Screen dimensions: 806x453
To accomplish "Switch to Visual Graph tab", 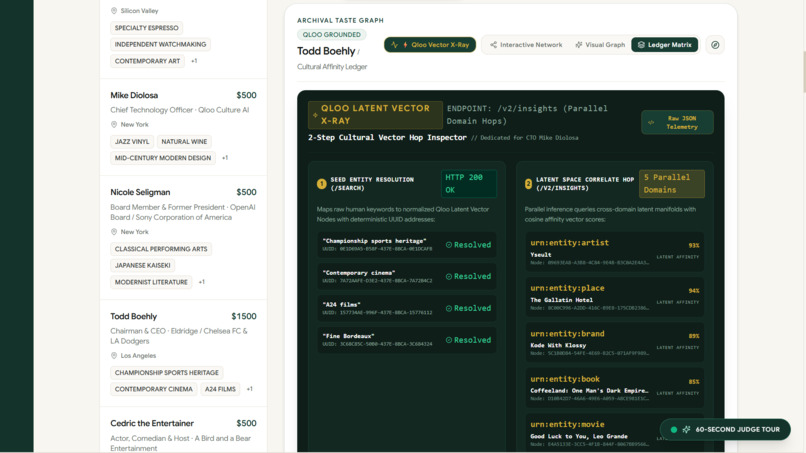I will [600, 45].
